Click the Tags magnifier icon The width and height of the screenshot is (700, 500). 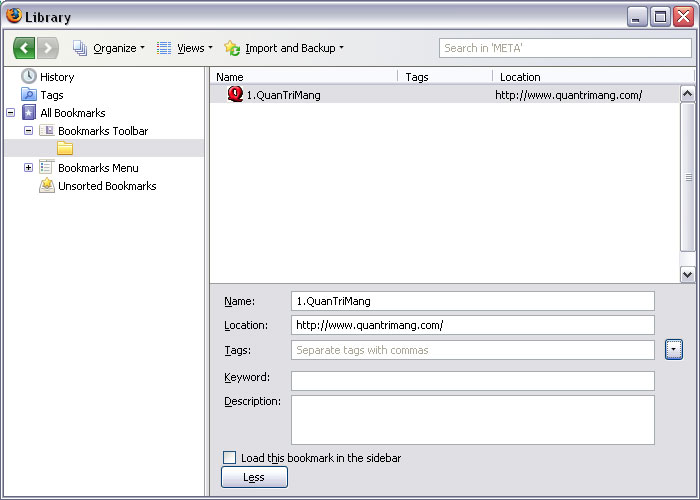(x=29, y=94)
